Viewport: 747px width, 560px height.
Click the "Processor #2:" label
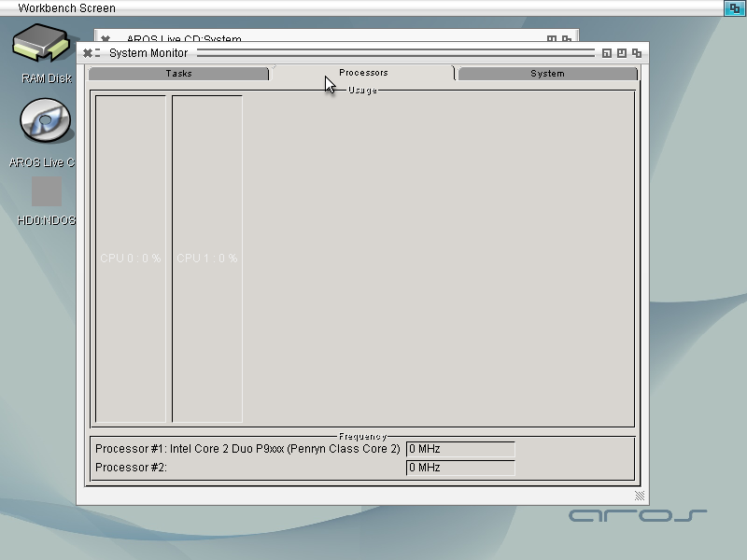tap(131, 468)
